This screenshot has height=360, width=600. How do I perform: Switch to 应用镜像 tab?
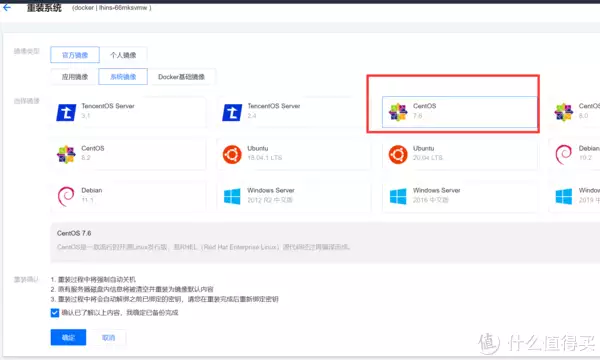tap(75, 77)
